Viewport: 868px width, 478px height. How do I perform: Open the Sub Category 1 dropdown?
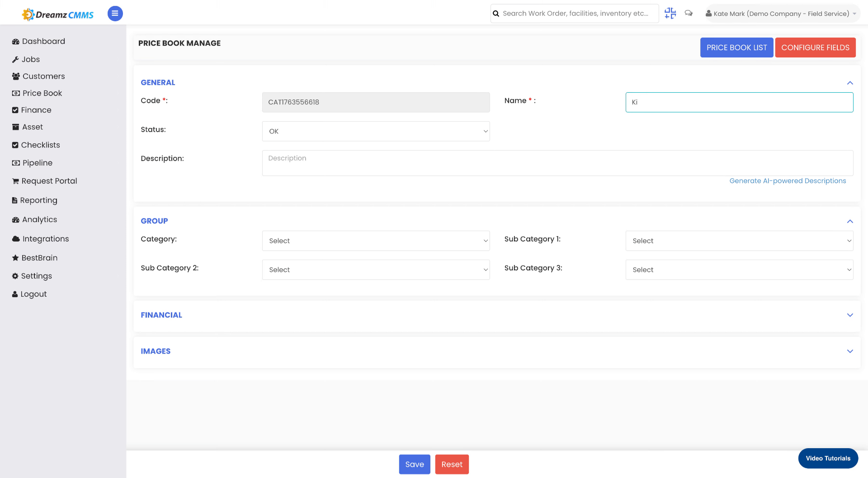tap(739, 241)
